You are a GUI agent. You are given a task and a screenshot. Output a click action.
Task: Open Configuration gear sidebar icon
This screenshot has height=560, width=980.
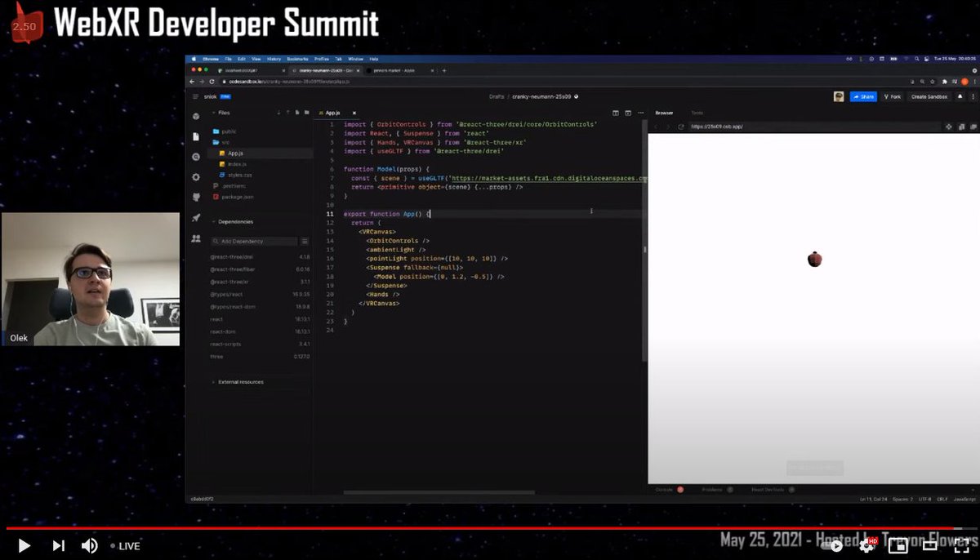tap(196, 177)
